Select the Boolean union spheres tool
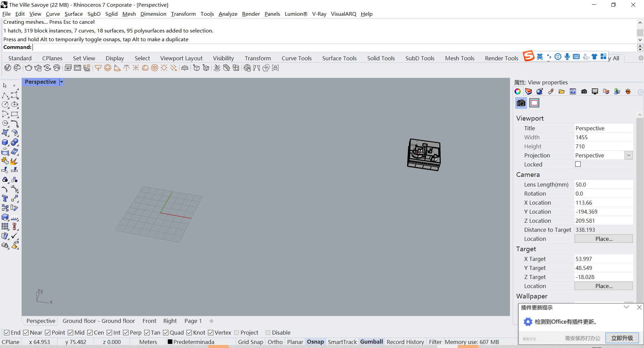Screen dimensions: 644x348 14,142
